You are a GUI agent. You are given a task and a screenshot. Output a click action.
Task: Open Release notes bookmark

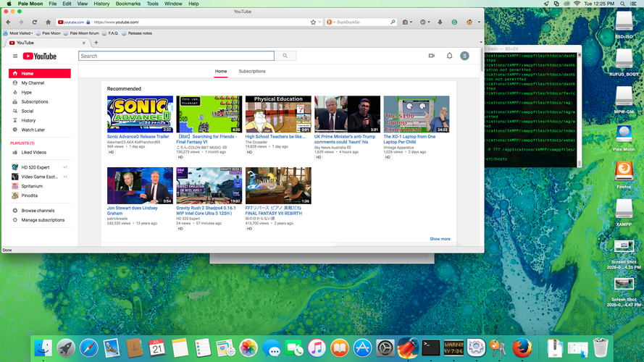pos(137,33)
